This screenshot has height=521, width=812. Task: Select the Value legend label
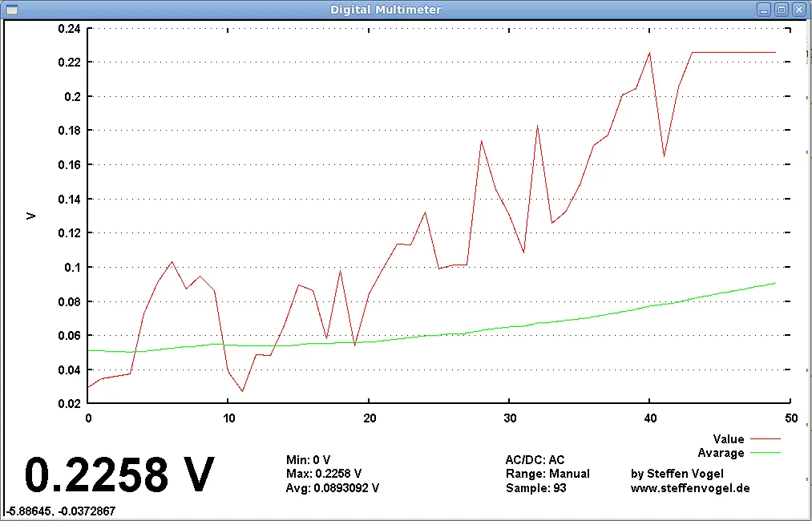[728, 439]
